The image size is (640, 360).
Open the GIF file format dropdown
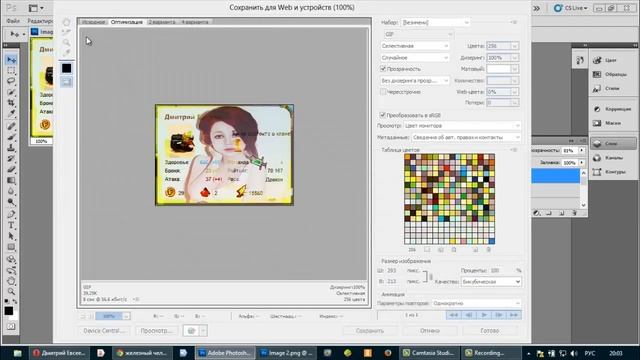(418, 34)
